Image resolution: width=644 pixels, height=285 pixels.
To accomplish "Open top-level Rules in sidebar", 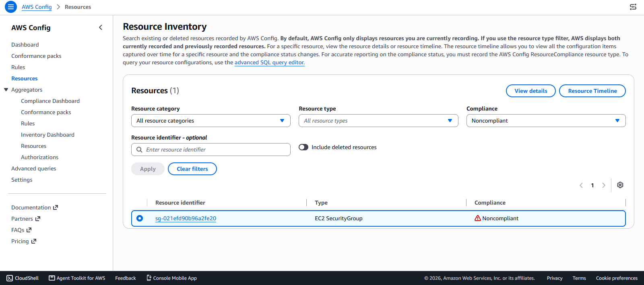I will [18, 67].
